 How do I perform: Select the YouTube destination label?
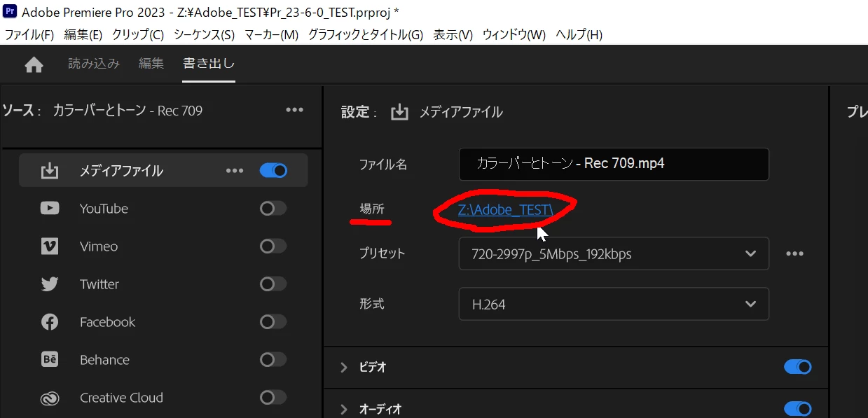tap(104, 209)
